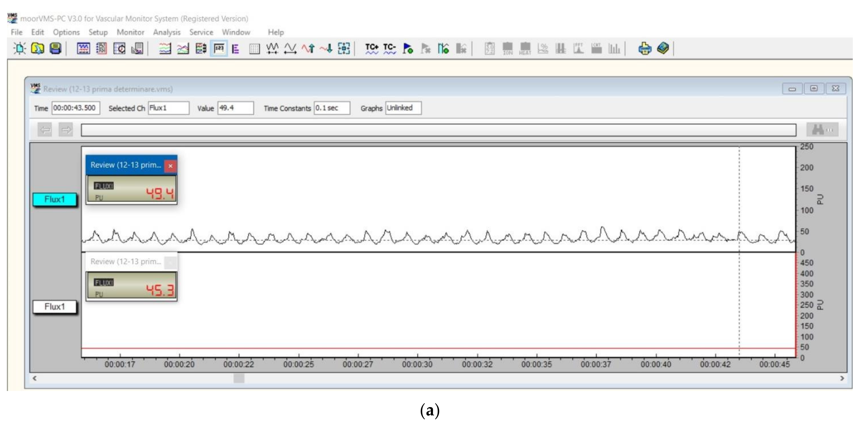This screenshot has width=868, height=427.
Task: Click the decrease amplitude down-arrow icon
Action: [x=326, y=49]
